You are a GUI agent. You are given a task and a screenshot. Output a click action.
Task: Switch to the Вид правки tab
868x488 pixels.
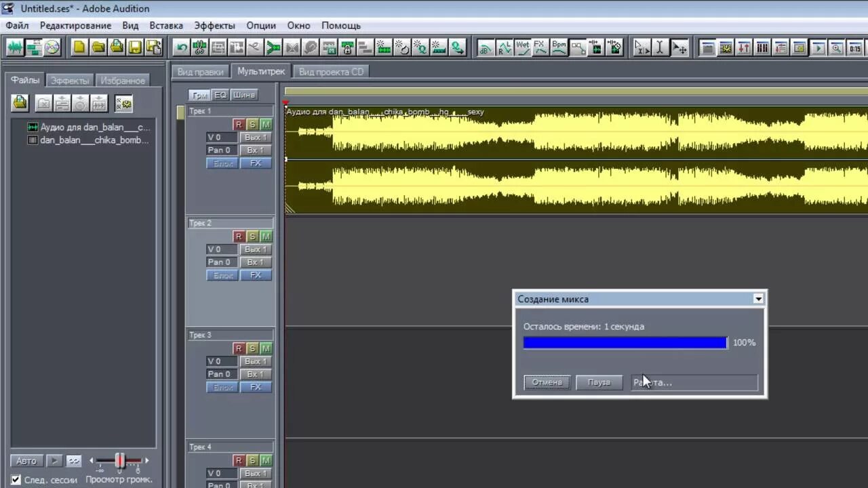coord(200,71)
